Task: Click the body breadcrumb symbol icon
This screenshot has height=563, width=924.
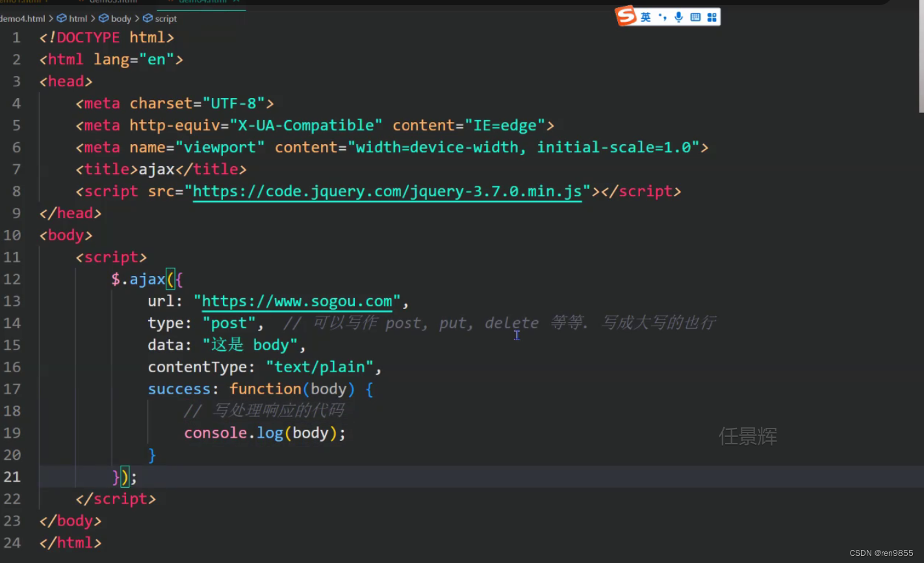Action: click(x=104, y=19)
